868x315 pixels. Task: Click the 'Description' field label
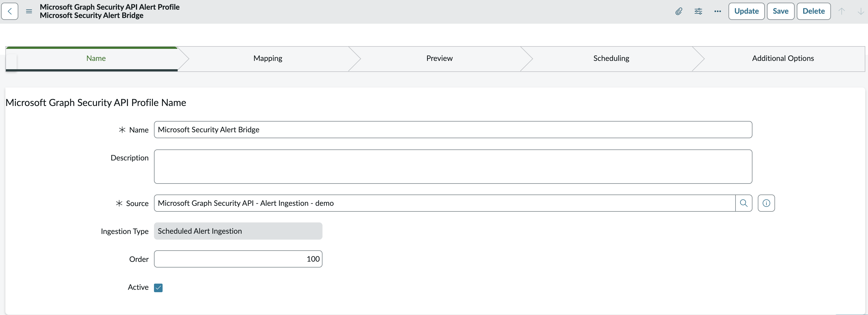tap(129, 158)
